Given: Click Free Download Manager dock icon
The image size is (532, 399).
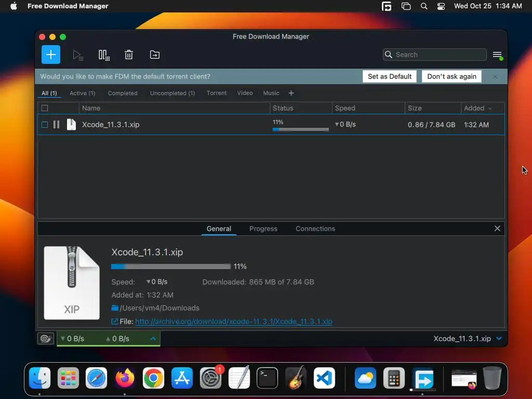Looking at the screenshot, I should (422, 378).
